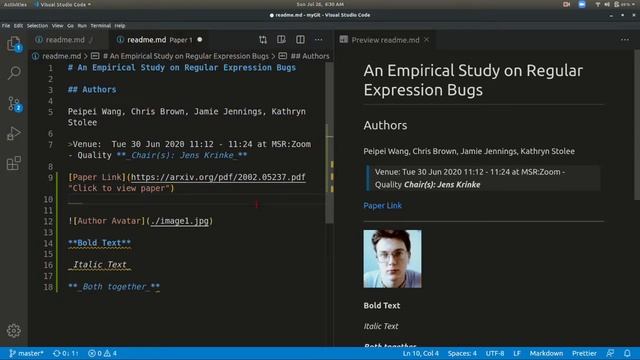
Task: Click Synchronize Changes in status bar
Action: click(x=65, y=353)
